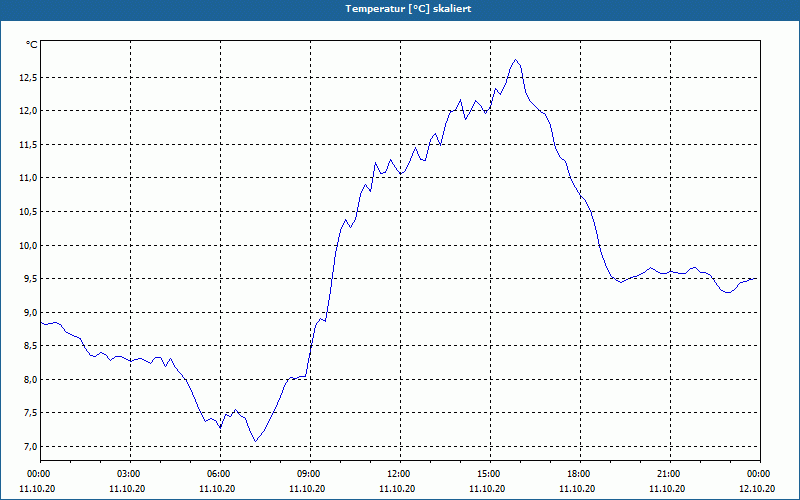
Task: Select the 12,5 y-axis label
Action: [x=29, y=78]
